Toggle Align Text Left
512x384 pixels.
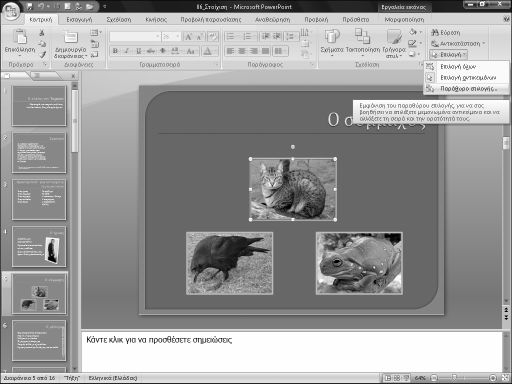point(230,51)
